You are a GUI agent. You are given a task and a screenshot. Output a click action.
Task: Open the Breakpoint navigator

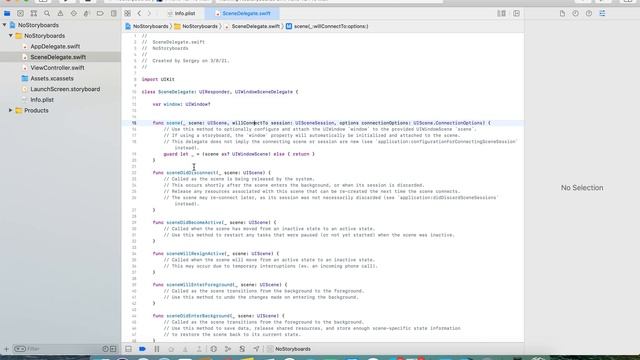coord(100,13)
